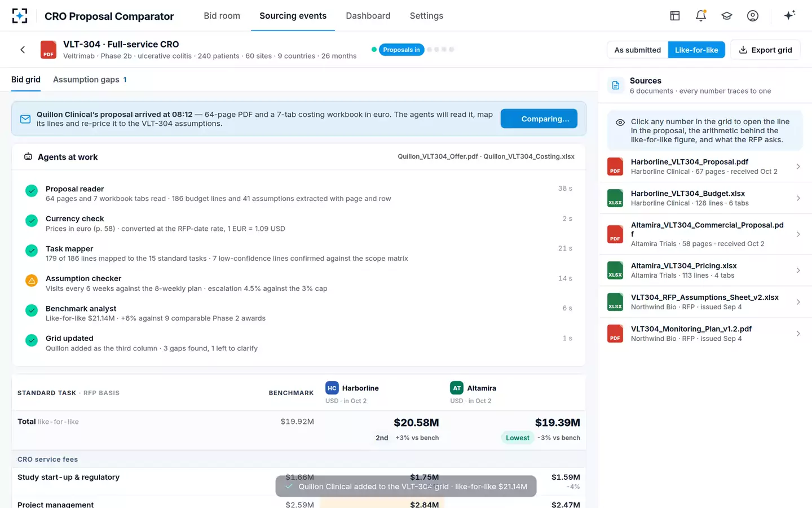
Task: Click benchmark total $19.92M
Action: pos(297,422)
